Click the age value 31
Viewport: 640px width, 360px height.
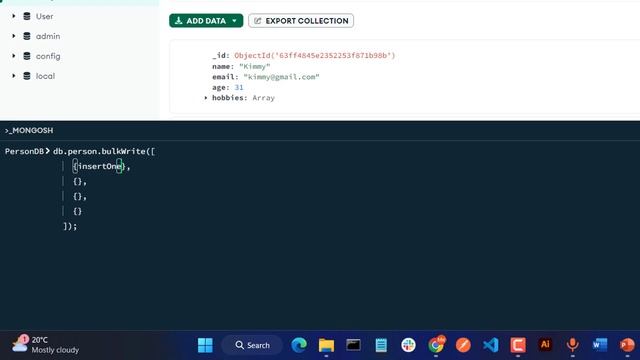click(239, 87)
